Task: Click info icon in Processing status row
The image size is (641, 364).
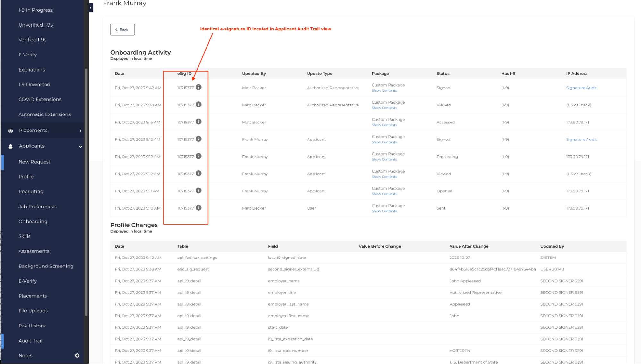Action: point(198,156)
